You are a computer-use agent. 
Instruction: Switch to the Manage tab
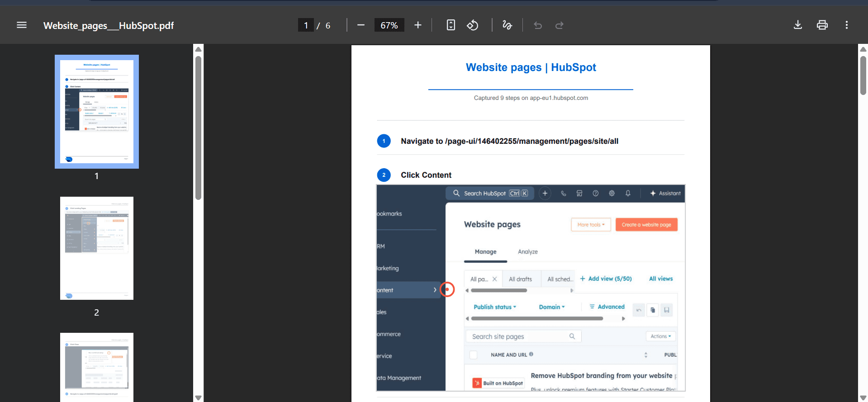tap(485, 252)
